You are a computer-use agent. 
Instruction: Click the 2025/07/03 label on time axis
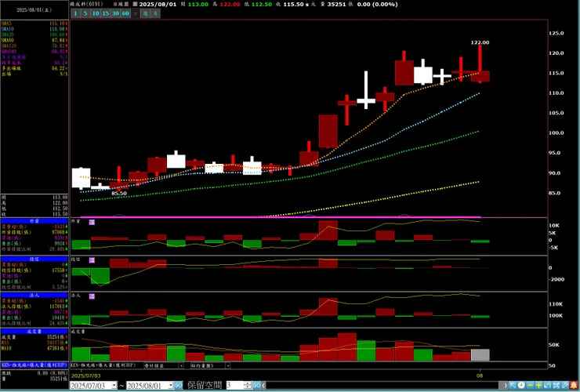click(85, 376)
